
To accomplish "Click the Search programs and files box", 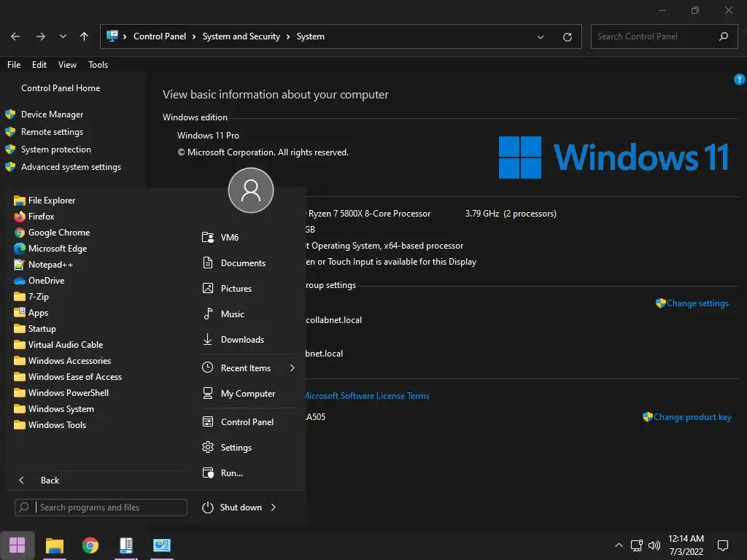I will [x=101, y=507].
